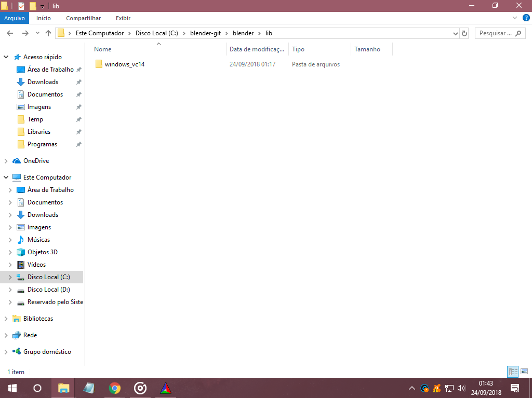
Task: Open the pinned Programas folder
Action: 42,144
